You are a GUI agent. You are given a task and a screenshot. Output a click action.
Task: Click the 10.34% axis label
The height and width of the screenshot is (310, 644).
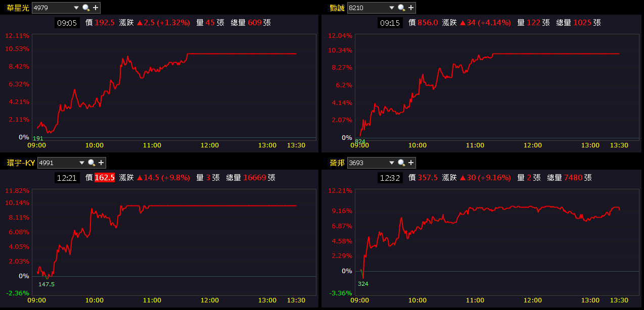coord(340,50)
